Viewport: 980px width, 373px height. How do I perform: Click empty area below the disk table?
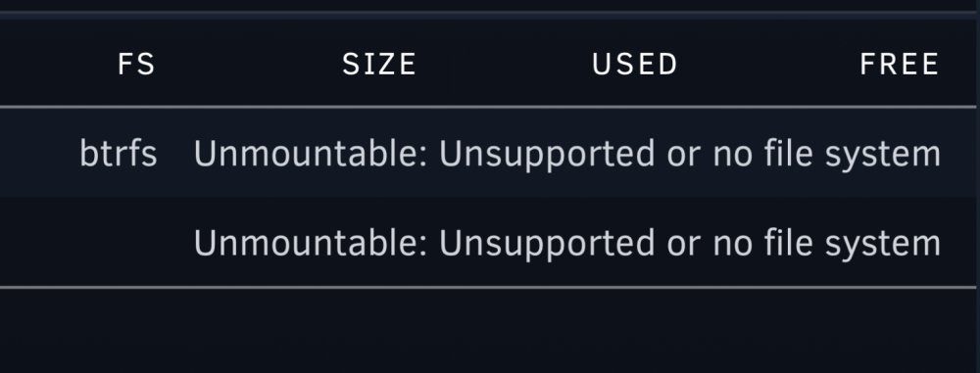487,331
